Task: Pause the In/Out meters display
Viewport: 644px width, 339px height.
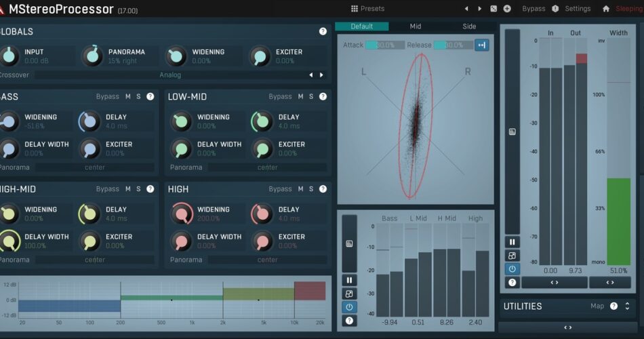Action: 512,242
